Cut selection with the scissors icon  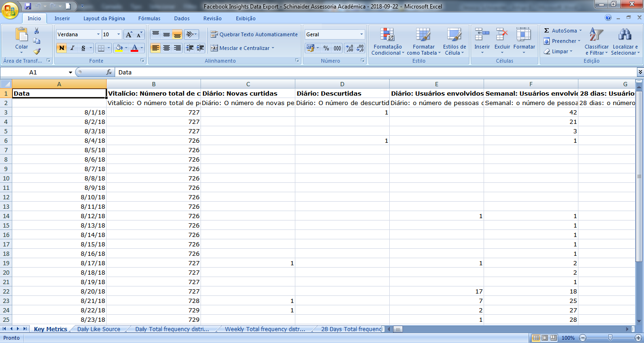tap(37, 31)
